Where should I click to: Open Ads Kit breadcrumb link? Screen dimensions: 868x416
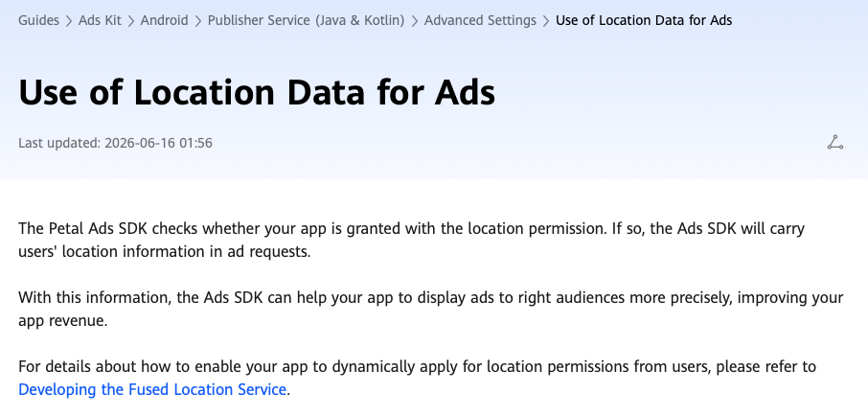pyautogui.click(x=101, y=20)
